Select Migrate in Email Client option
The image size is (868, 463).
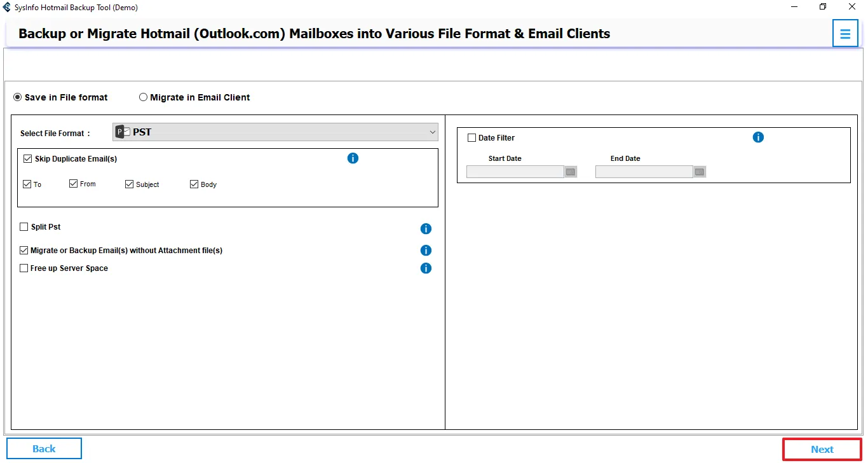143,97
